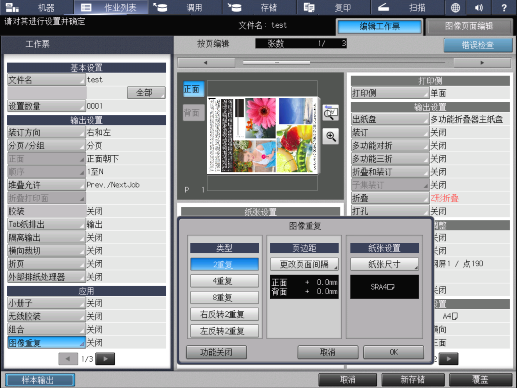Screen dimensions: 517x388
Task: Open 组合 combination setting
Action: coord(46,329)
